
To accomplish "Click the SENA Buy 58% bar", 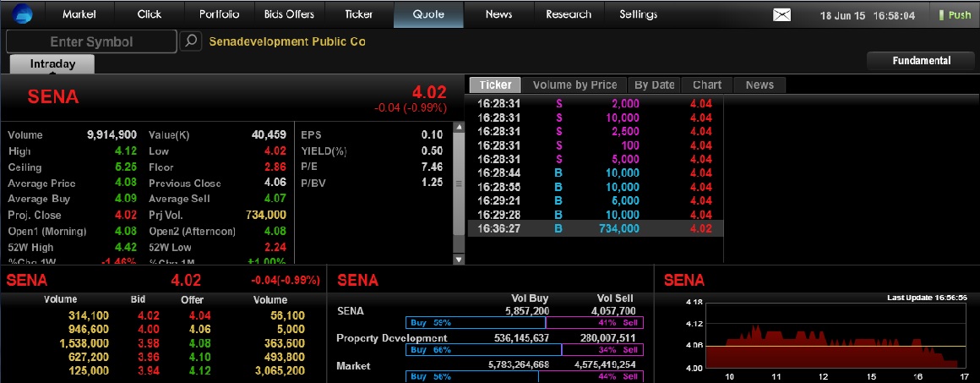I will 476,323.
